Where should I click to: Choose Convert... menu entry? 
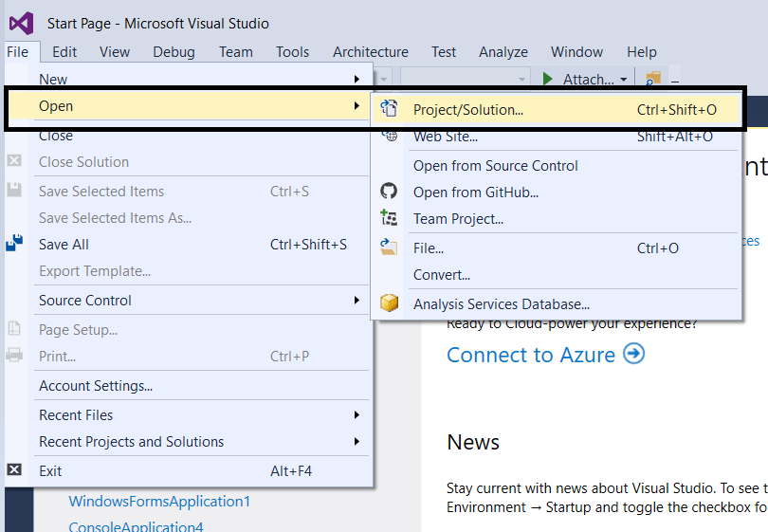(556, 274)
